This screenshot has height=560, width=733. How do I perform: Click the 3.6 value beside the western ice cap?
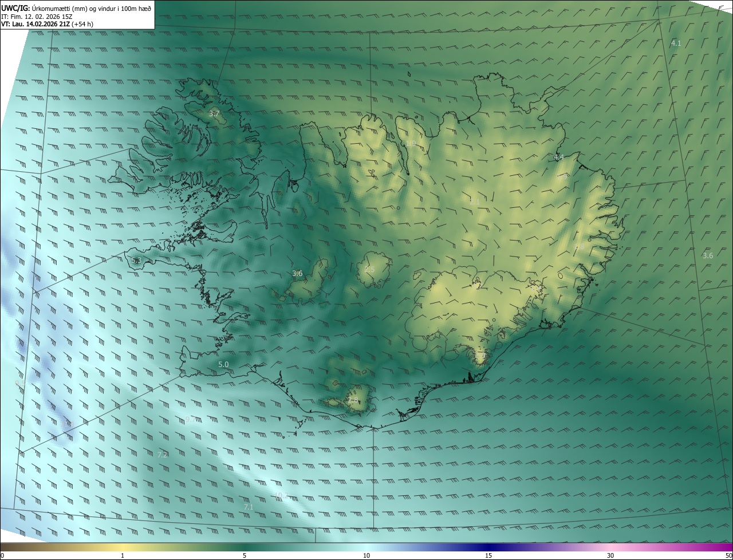pyautogui.click(x=297, y=274)
